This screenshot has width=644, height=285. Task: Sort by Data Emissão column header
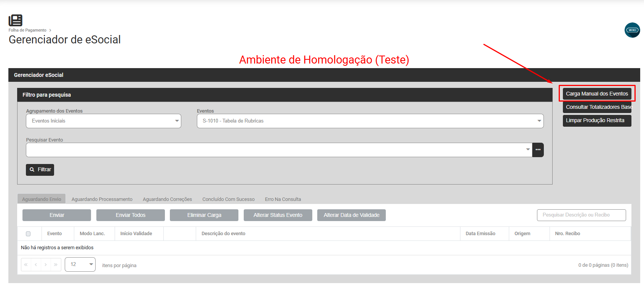(480, 234)
